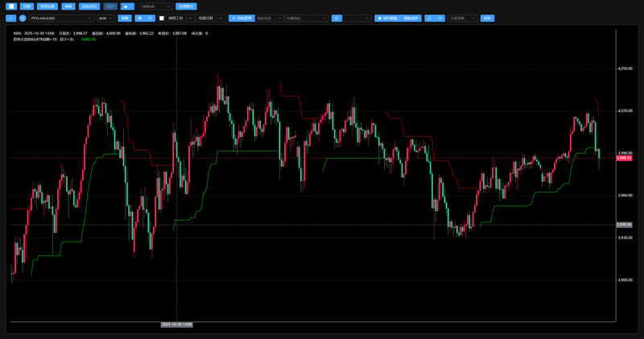Open the 指标对比 item in the top bar
The width and height of the screenshot is (644, 339).
[89, 6]
